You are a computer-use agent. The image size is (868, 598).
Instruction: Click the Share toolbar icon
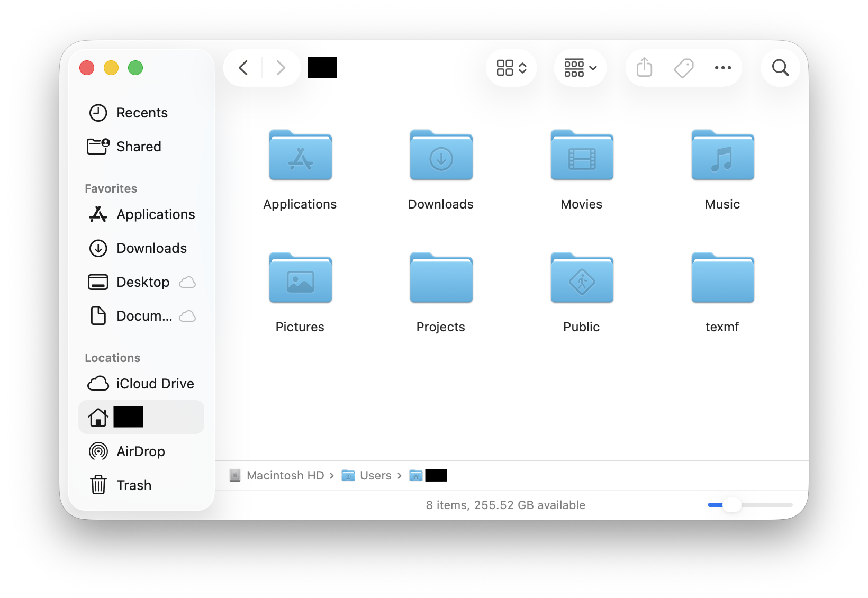644,68
